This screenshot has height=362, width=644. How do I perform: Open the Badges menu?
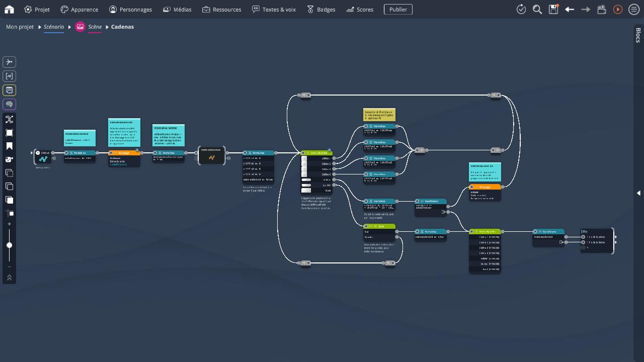320,9
